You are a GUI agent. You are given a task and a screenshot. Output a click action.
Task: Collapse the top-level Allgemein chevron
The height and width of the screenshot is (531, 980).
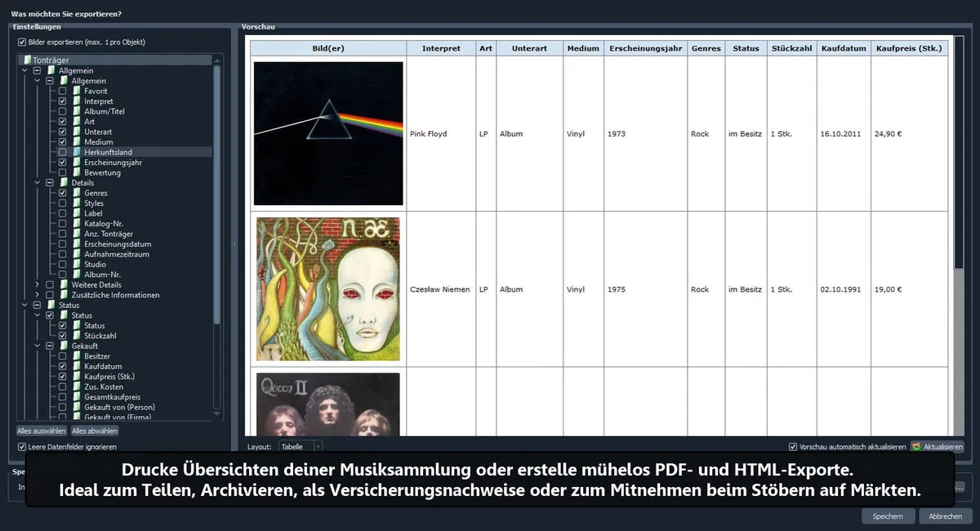pos(25,71)
